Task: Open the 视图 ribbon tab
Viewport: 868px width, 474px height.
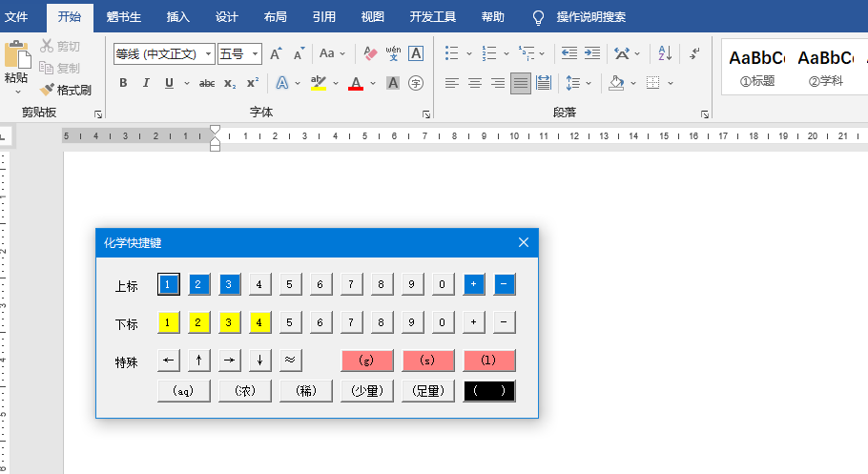Action: (x=373, y=17)
